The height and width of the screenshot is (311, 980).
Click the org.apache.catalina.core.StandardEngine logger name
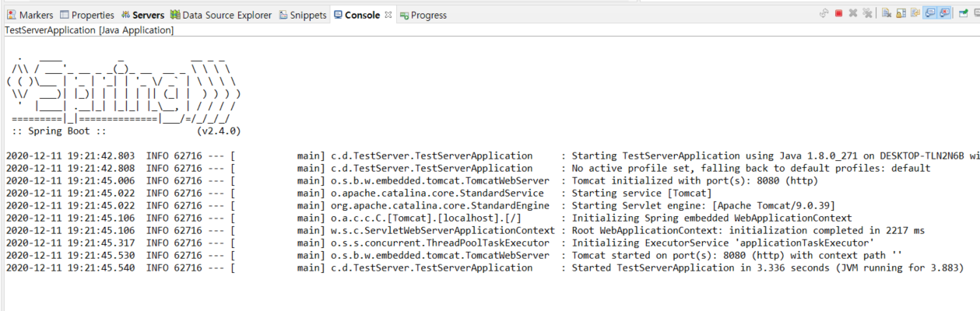[x=441, y=205]
